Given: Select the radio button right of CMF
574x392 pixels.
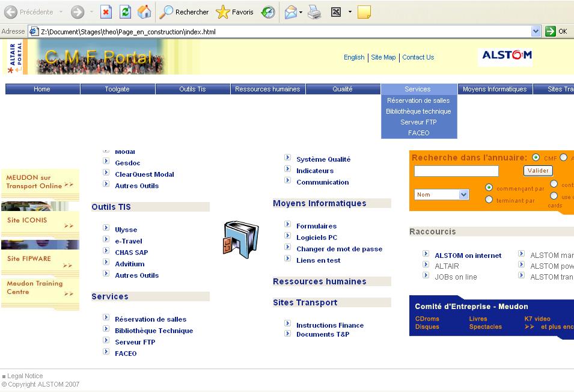Looking at the screenshot, I should tap(564, 158).
